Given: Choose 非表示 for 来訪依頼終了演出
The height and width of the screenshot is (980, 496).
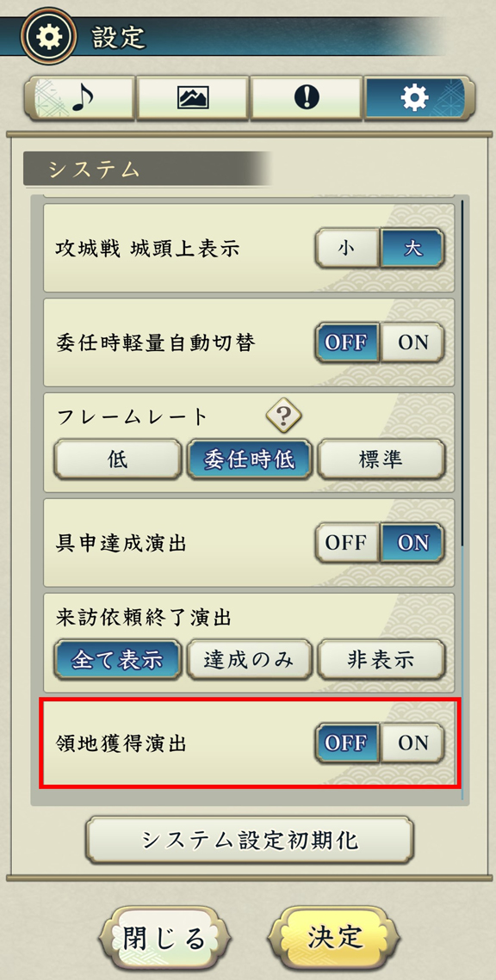Looking at the screenshot, I should pyautogui.click(x=381, y=659).
